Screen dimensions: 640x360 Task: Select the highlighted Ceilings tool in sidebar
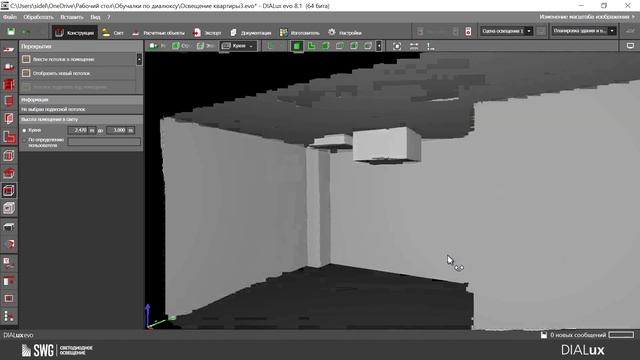(9, 191)
